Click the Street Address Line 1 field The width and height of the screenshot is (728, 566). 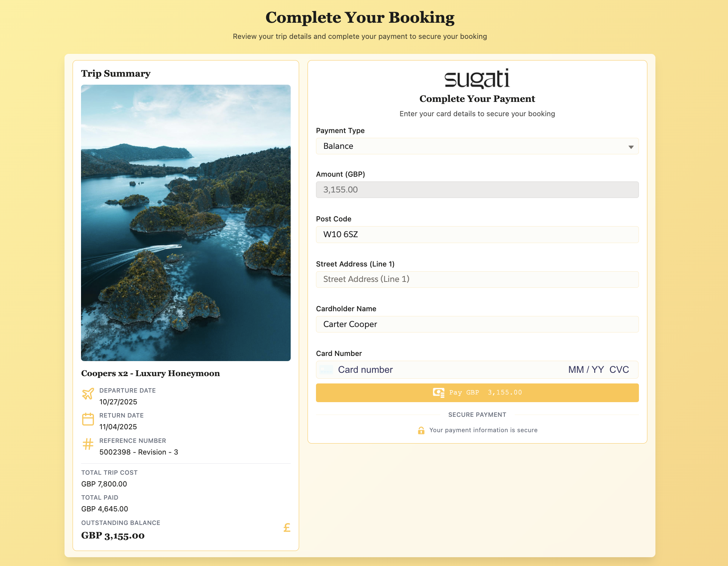click(x=477, y=279)
